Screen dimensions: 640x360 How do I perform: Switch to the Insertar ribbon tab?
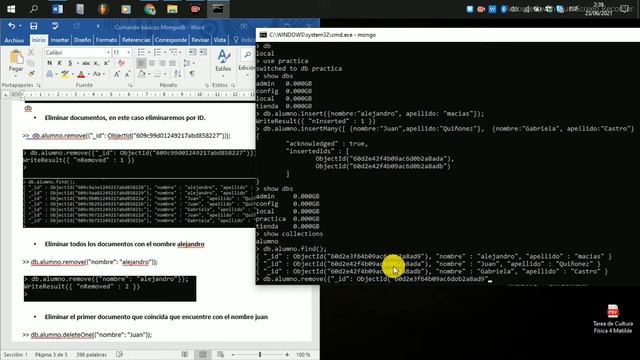pyautogui.click(x=60, y=40)
